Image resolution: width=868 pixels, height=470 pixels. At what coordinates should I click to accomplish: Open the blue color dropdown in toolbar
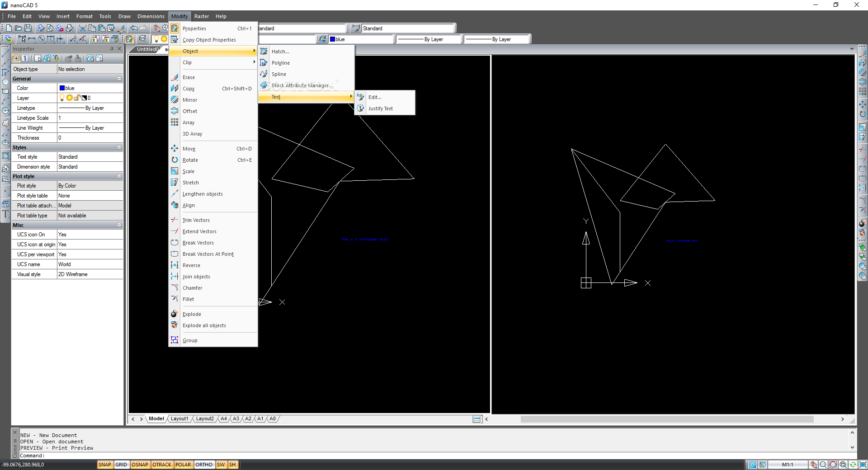tap(361, 39)
